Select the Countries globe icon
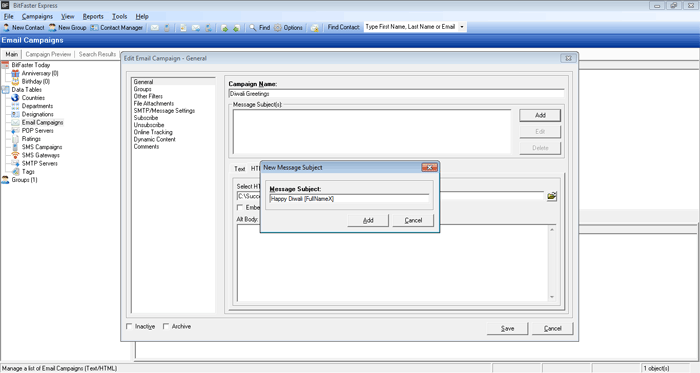Screen dimensions: 700x373 (15, 98)
